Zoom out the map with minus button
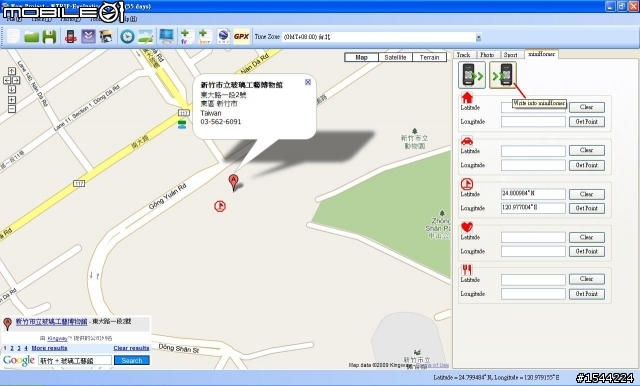 pyautogui.click(x=12, y=109)
